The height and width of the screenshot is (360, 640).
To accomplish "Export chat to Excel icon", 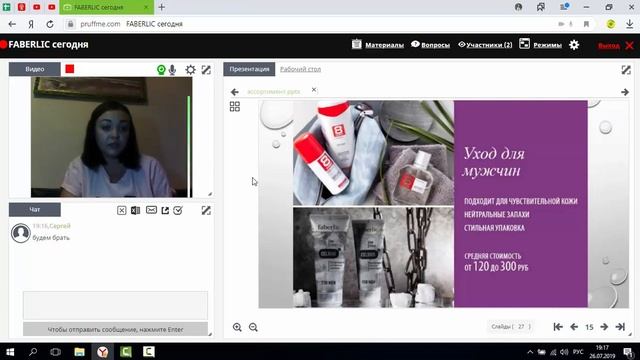I will [136, 210].
